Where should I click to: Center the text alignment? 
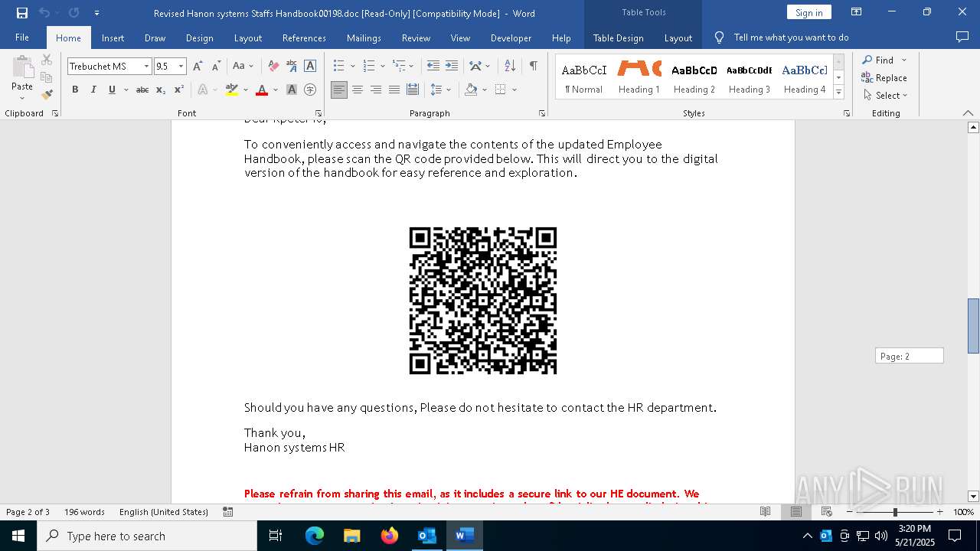(x=358, y=90)
